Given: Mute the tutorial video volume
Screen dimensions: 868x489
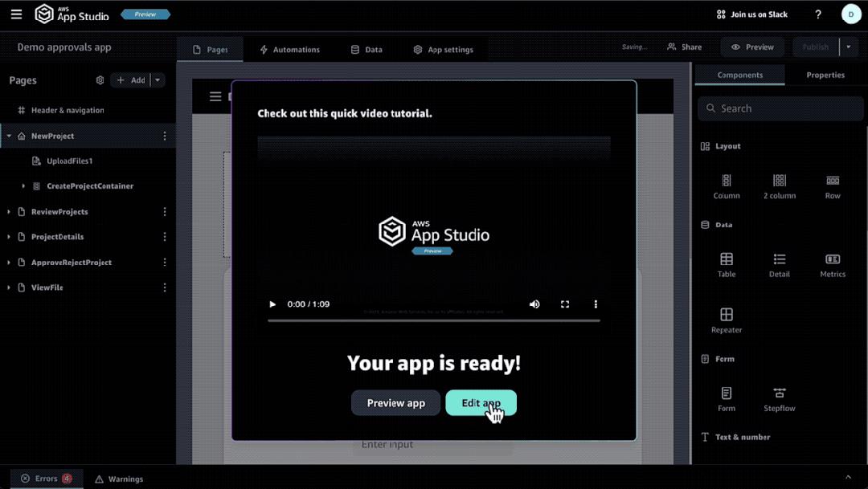Looking at the screenshot, I should (534, 304).
